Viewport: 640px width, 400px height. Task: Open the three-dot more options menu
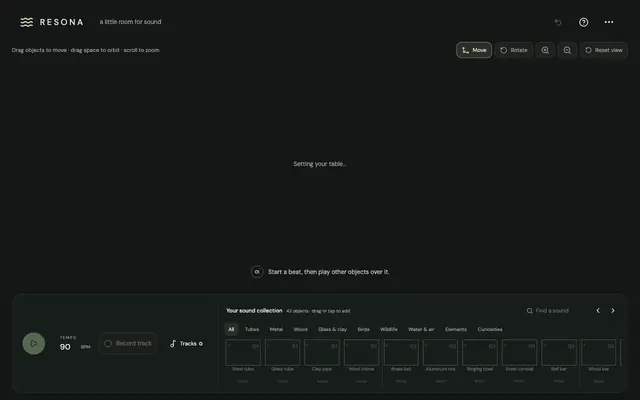tap(609, 22)
